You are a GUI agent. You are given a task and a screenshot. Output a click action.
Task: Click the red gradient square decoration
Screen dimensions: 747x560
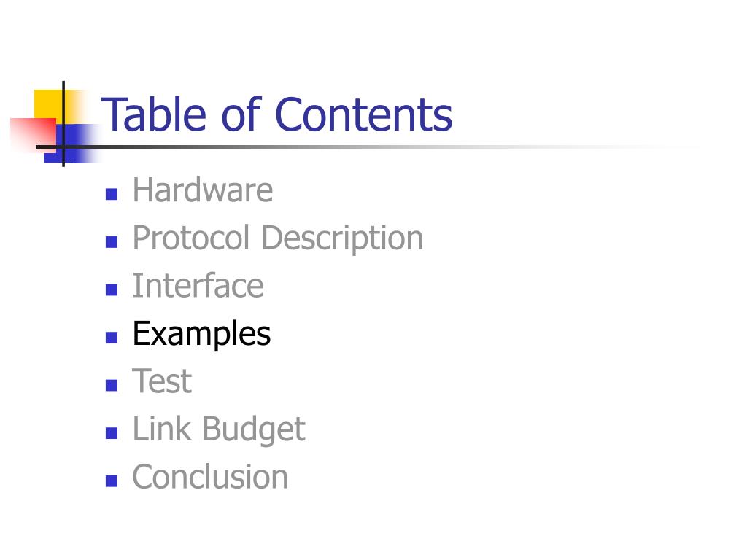(x=34, y=133)
